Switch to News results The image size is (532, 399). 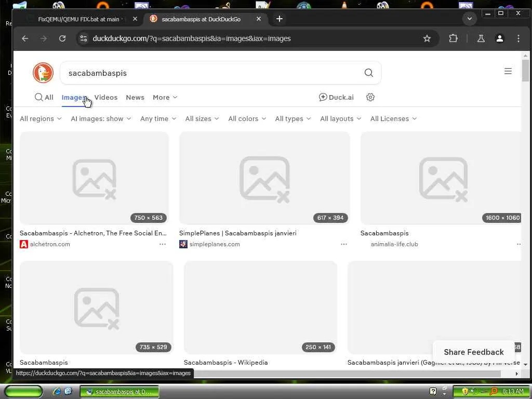(x=135, y=97)
